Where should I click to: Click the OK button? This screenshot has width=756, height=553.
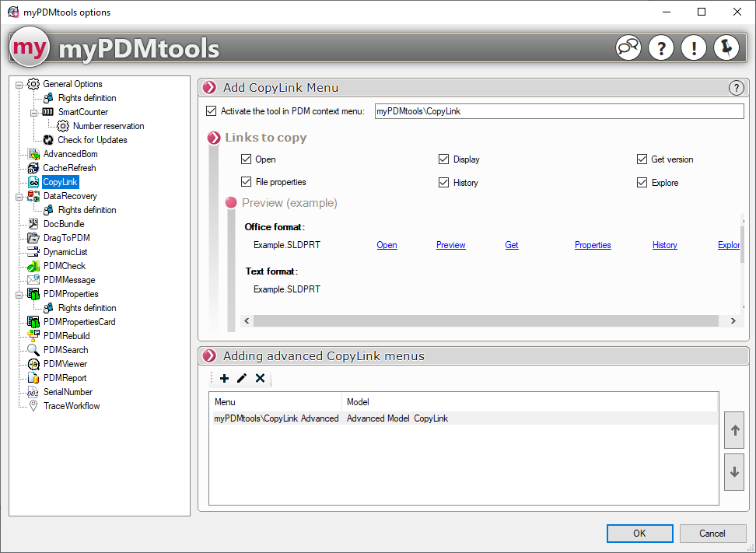639,534
